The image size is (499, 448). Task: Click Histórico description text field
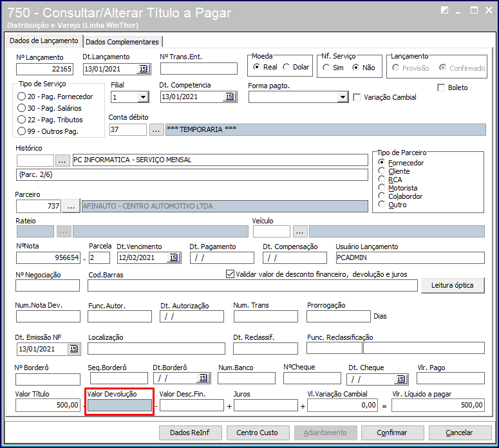click(220, 160)
